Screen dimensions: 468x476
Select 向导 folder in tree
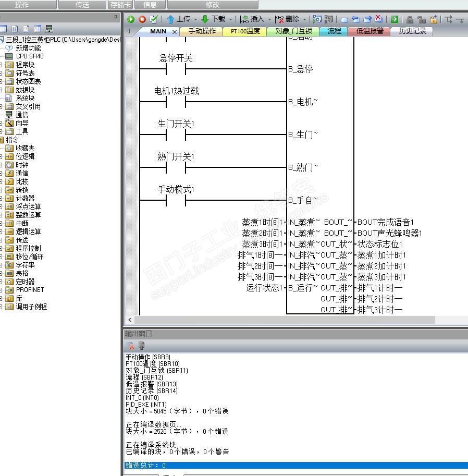[x=22, y=123]
